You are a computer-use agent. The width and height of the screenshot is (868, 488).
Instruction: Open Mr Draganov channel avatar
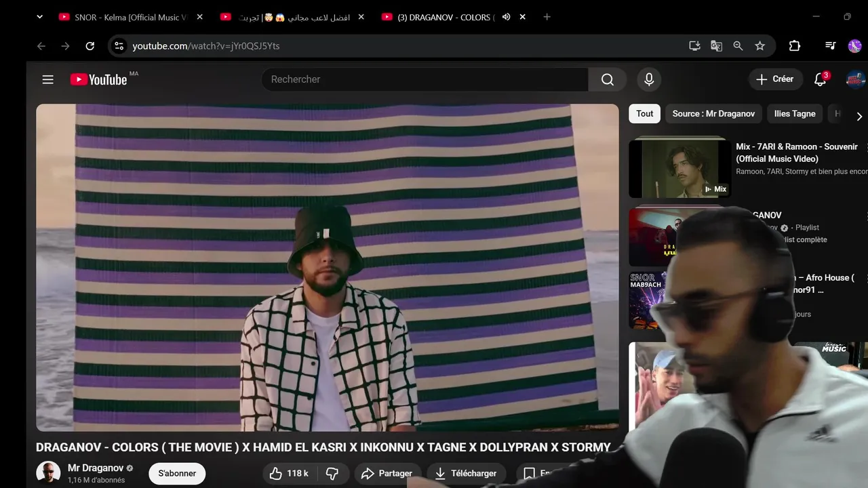point(48,473)
